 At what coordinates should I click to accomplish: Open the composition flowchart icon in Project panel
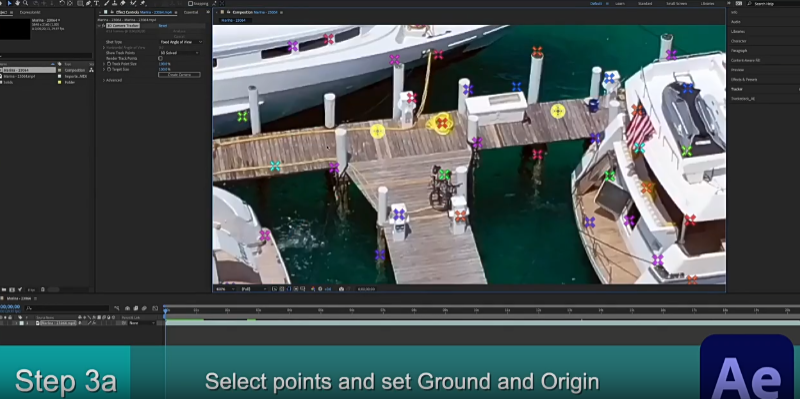click(x=91, y=70)
